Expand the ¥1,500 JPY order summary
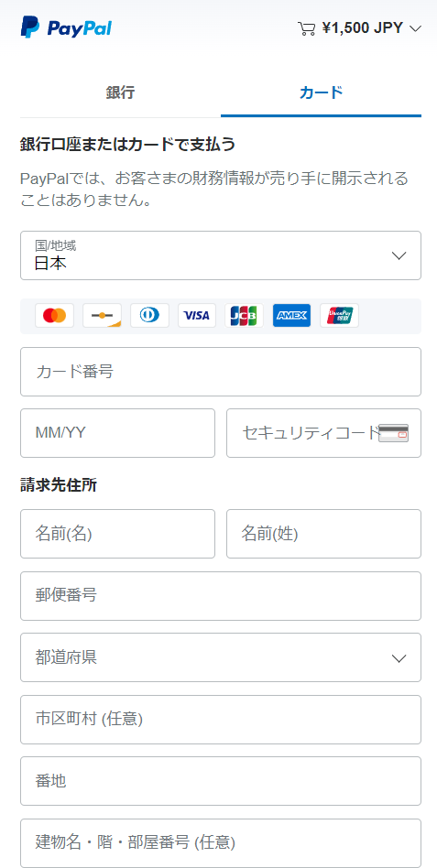437x868 pixels. (360, 28)
